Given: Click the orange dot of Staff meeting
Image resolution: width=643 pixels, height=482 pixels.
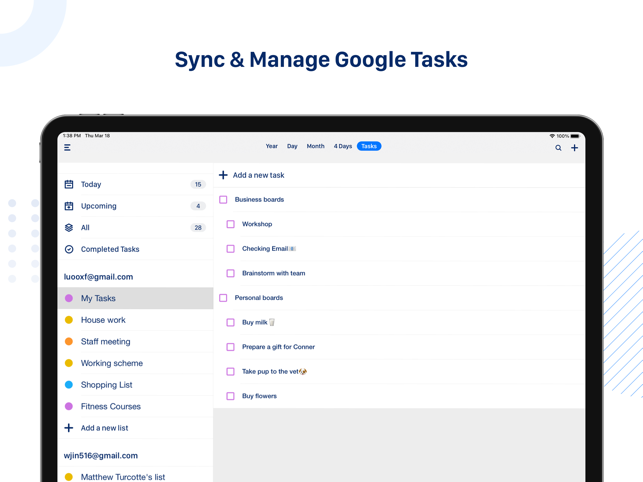Looking at the screenshot, I should (69, 341).
